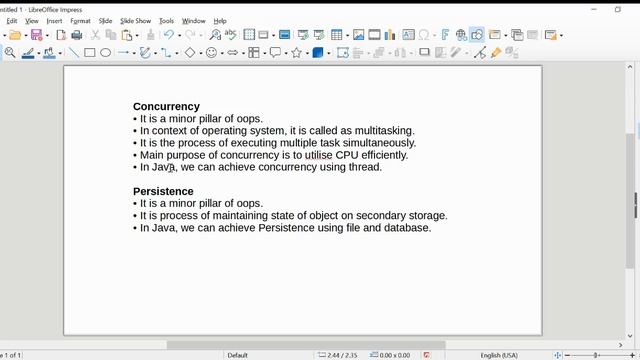The image size is (640, 360).
Task: Insert a table using the table icon
Action: [x=337, y=35]
